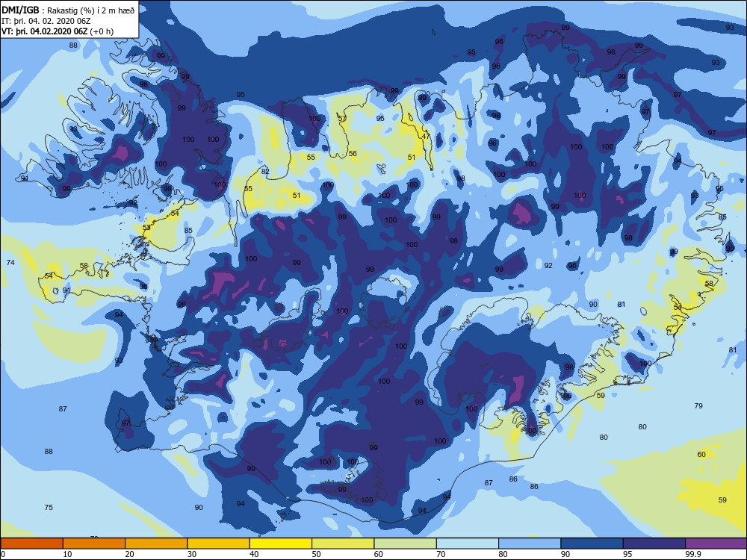Select the bright yellow 40–50 legend swatch
This screenshot has width=747, height=560.
(281, 544)
